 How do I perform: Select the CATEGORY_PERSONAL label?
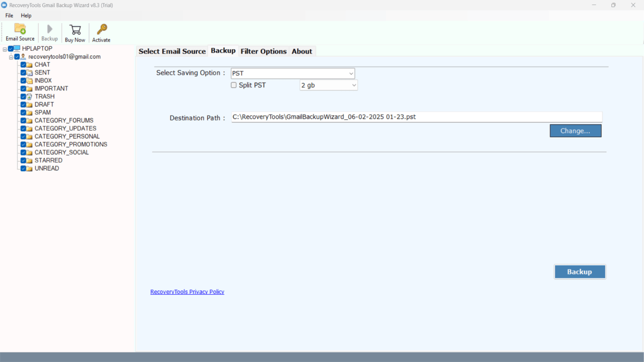[67, 136]
